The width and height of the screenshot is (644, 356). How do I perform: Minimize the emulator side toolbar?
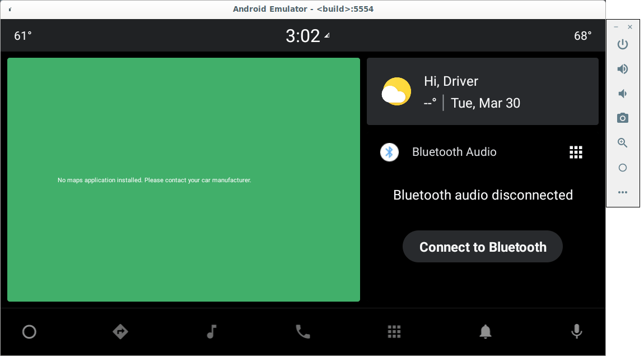(x=615, y=27)
